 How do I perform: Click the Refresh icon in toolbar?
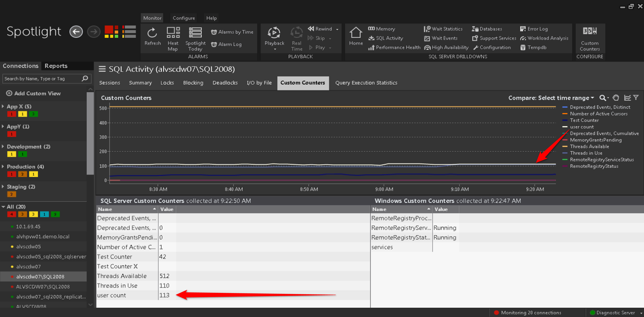[152, 33]
